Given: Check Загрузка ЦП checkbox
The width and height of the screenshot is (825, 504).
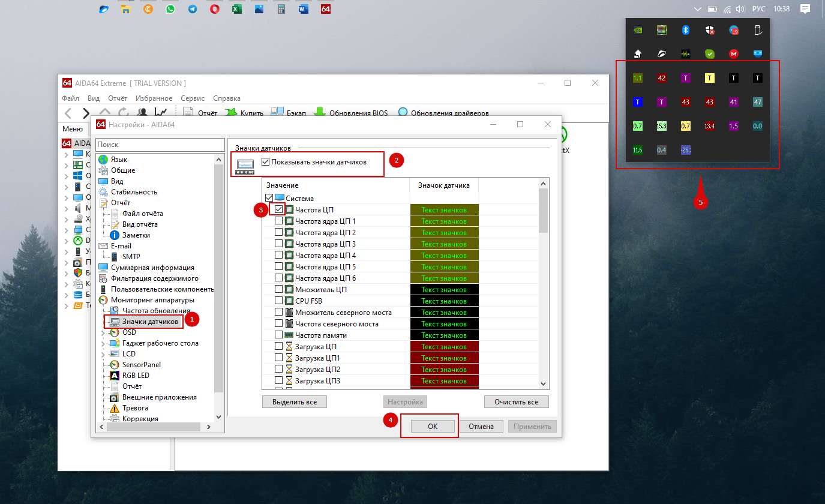Looking at the screenshot, I should pos(279,346).
